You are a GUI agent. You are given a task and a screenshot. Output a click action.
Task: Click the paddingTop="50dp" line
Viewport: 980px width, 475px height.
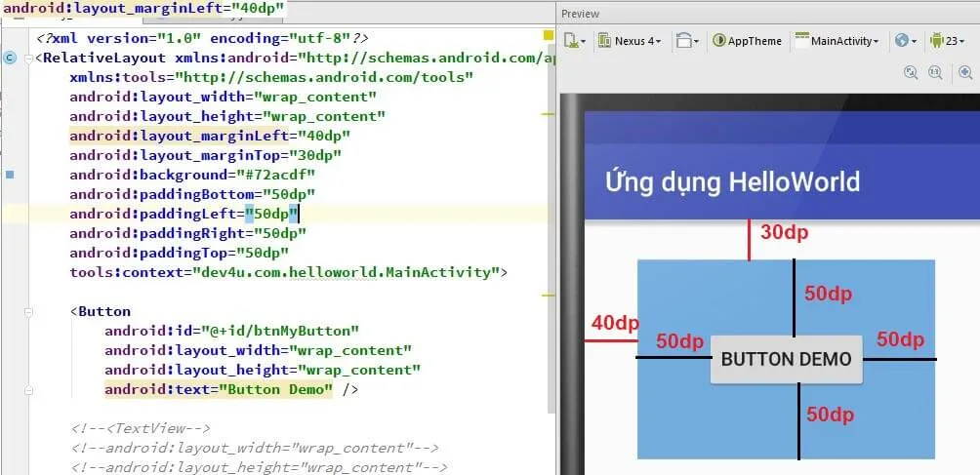tap(180, 253)
